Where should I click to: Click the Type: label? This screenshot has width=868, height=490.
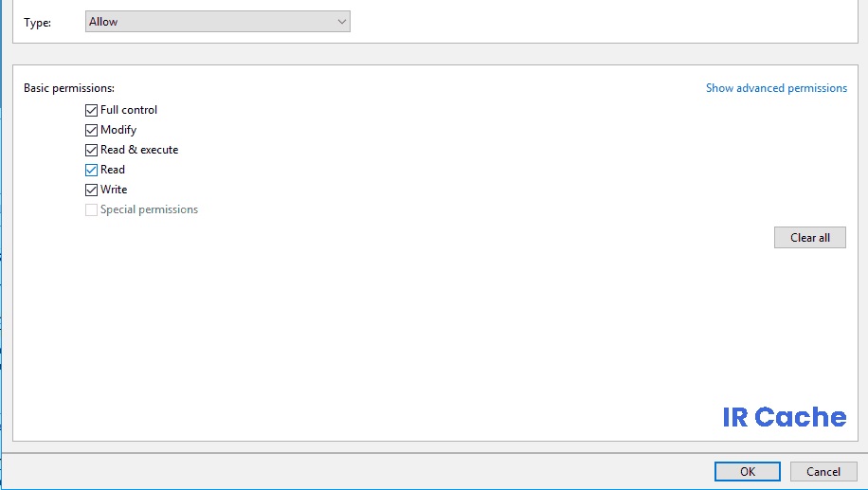[x=38, y=23]
